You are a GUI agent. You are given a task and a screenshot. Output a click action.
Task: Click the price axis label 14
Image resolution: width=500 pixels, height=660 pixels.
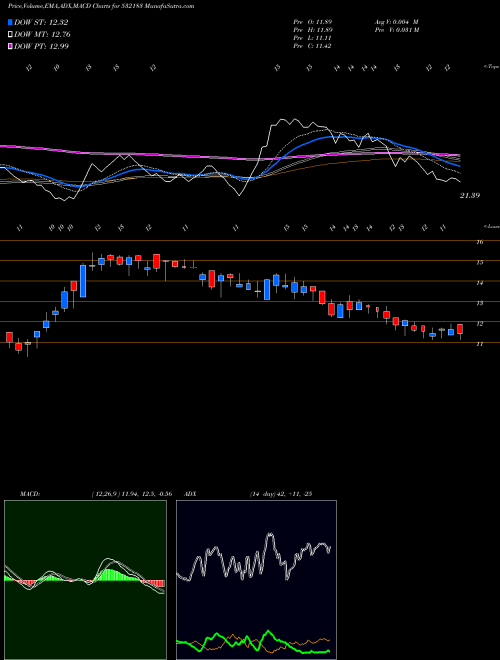click(479, 283)
